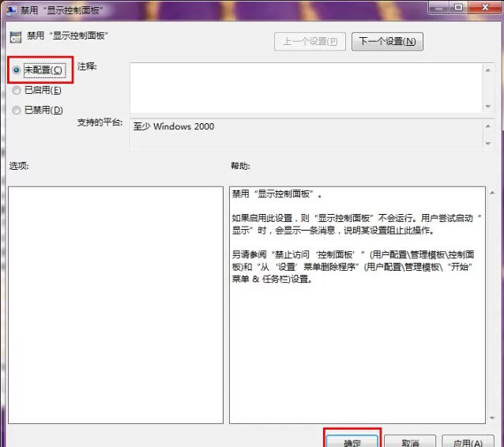Click the window icon in title bar

click(12, 9)
